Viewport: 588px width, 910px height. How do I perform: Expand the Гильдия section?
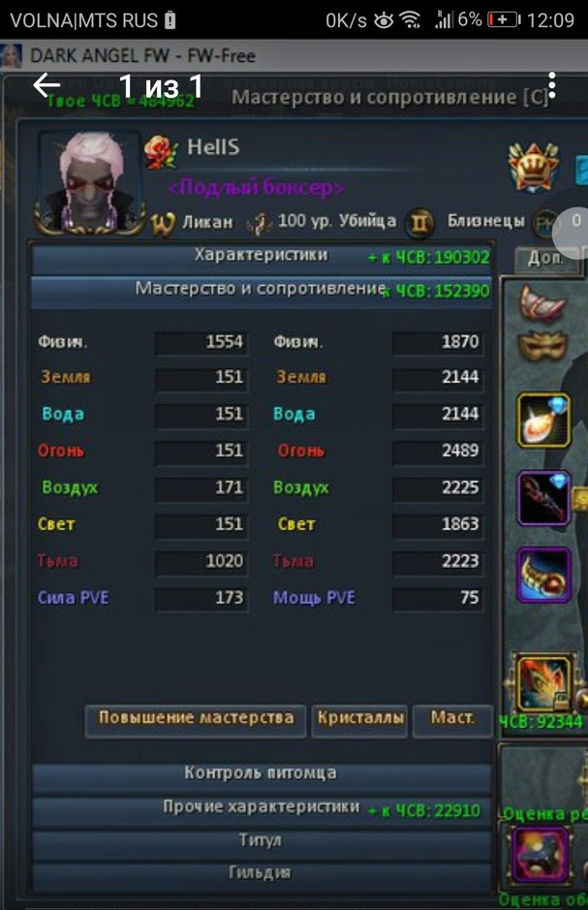click(262, 873)
